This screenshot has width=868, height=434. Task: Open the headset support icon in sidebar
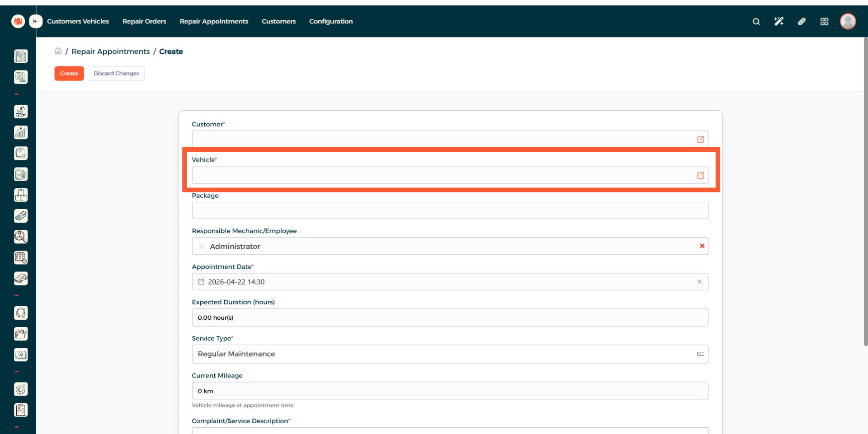[21, 313]
